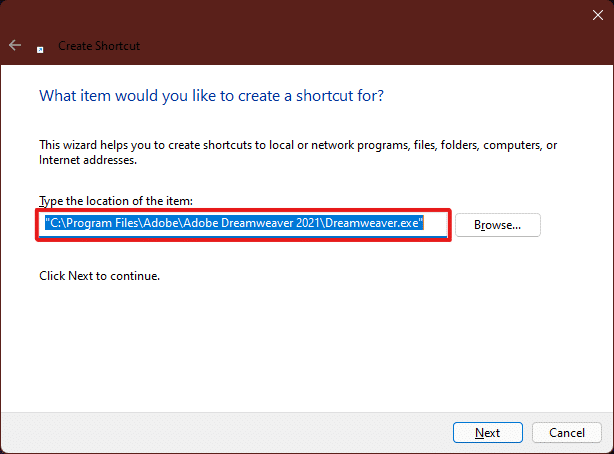Go back using the left arrow icon
614x454 pixels.
(15, 45)
